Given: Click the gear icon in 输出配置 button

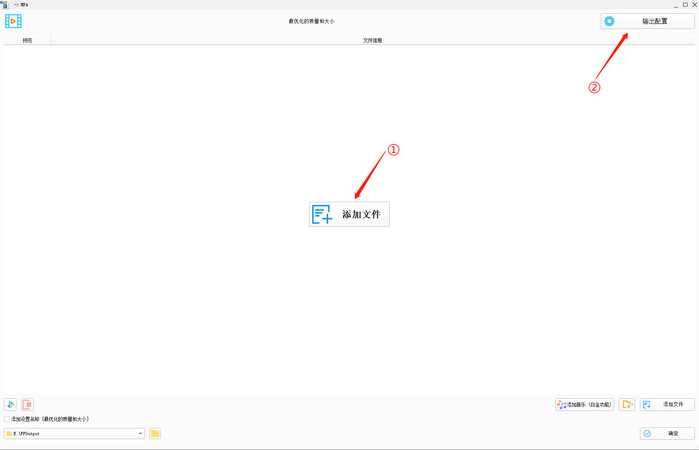Looking at the screenshot, I should click(x=609, y=21).
